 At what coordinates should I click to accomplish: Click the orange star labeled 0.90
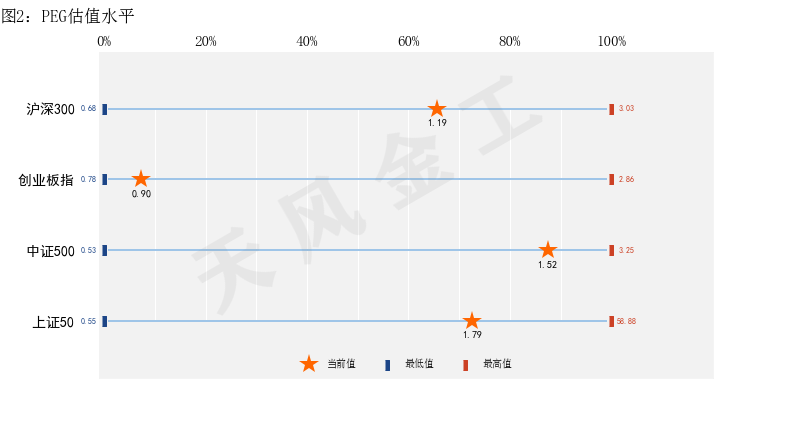coord(141,178)
